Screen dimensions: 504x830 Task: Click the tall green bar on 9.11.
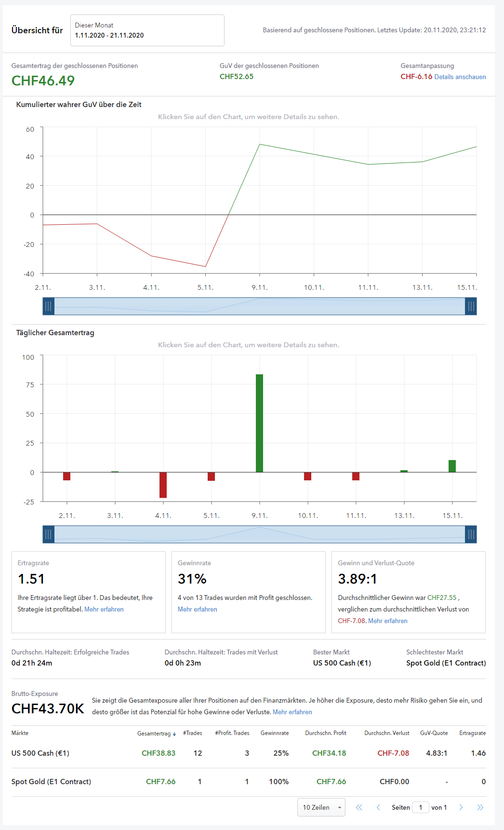[259, 423]
